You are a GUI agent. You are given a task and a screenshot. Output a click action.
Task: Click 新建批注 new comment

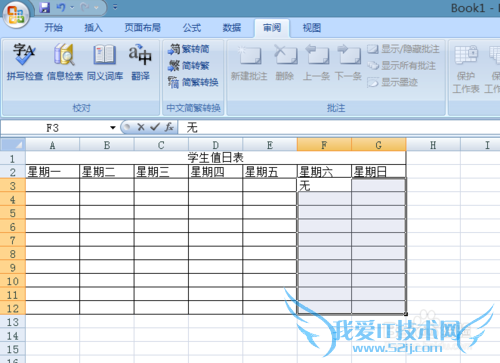[249, 63]
